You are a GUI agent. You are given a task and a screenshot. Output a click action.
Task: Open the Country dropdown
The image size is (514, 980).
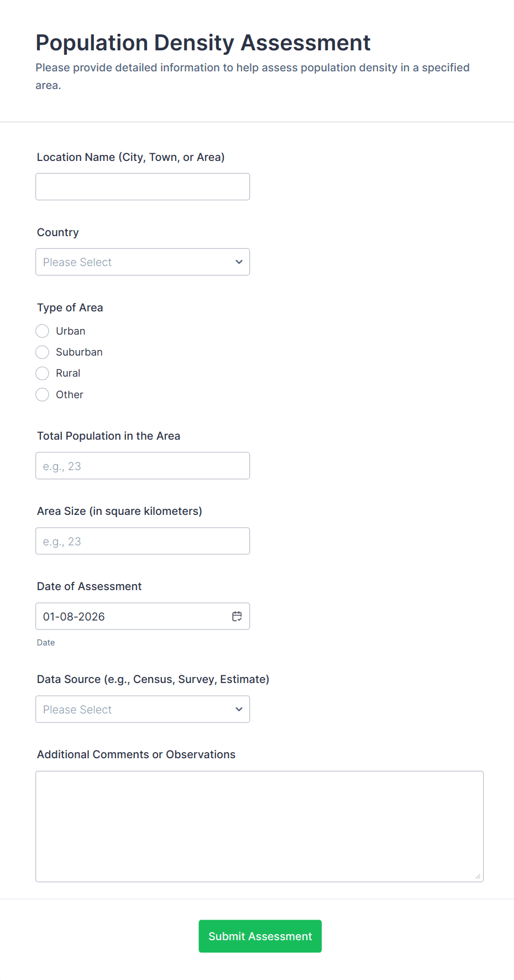[142, 262]
